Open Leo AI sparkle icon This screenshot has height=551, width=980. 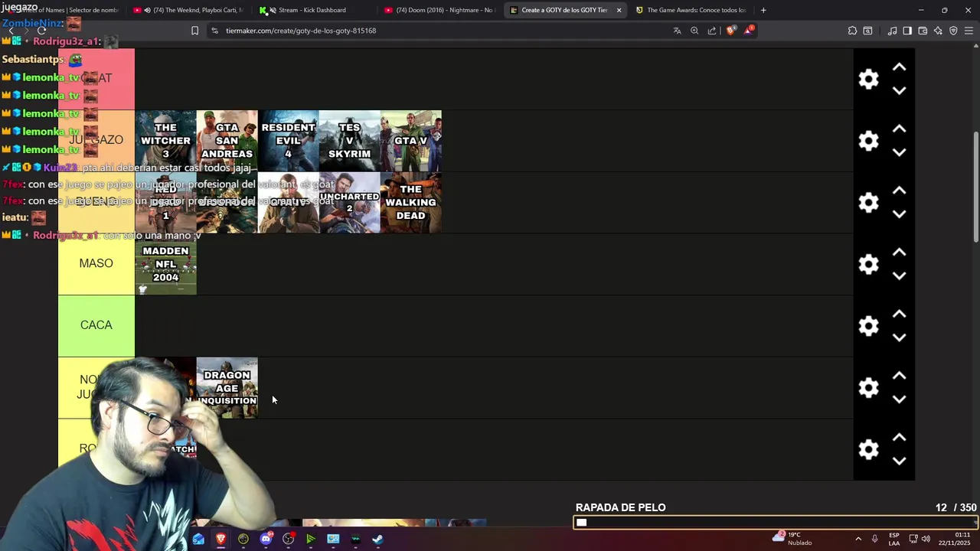[x=938, y=31]
